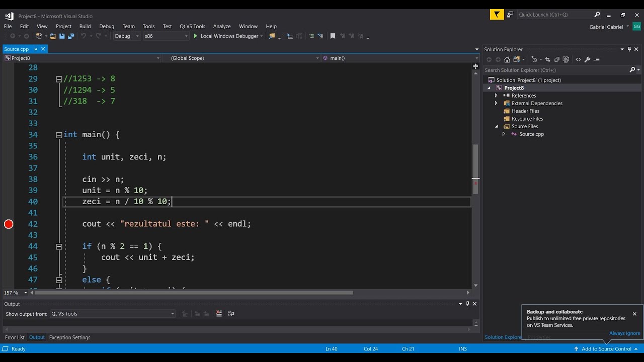Collapse the Source Files folder

click(x=496, y=127)
